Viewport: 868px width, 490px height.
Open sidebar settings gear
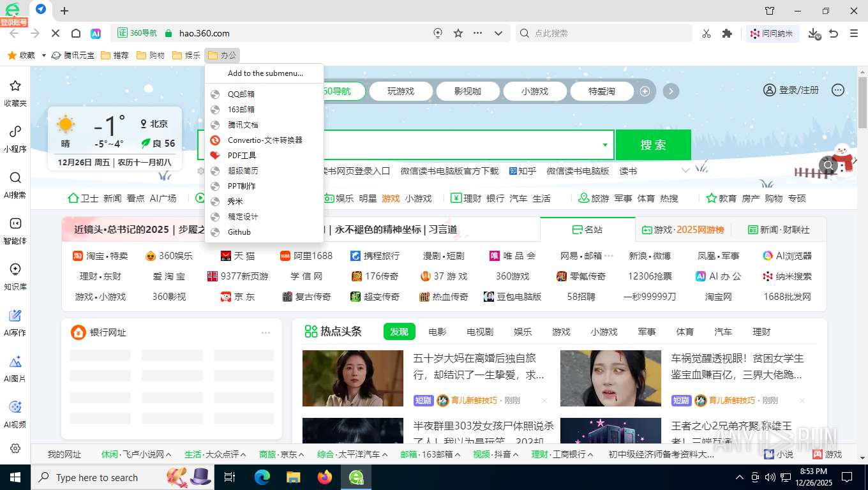point(15,449)
